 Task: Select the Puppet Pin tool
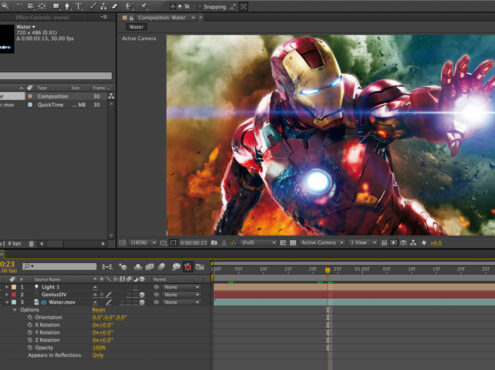tap(144, 6)
